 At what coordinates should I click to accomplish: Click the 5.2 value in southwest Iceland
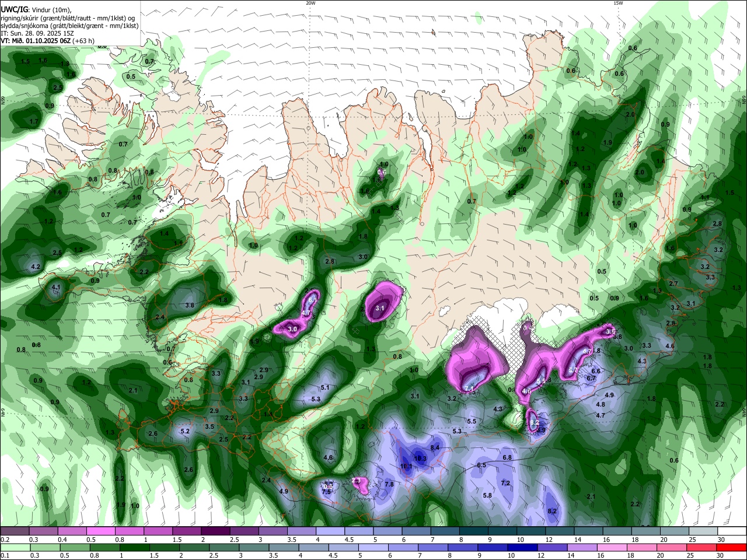(x=186, y=431)
